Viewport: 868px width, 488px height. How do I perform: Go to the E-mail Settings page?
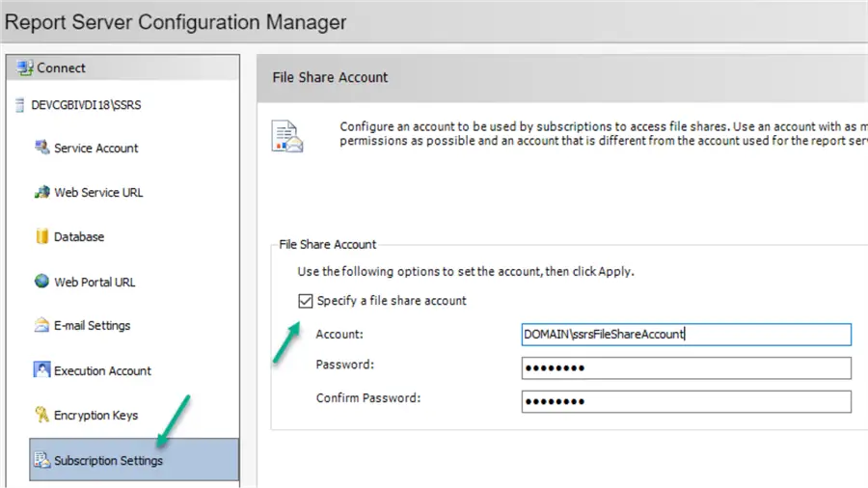pyautogui.click(x=92, y=325)
